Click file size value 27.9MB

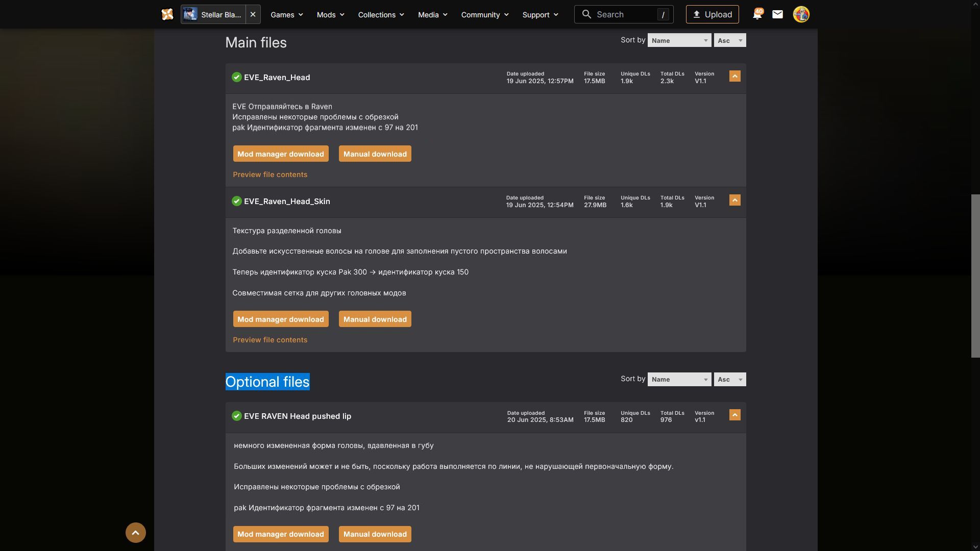pos(595,205)
